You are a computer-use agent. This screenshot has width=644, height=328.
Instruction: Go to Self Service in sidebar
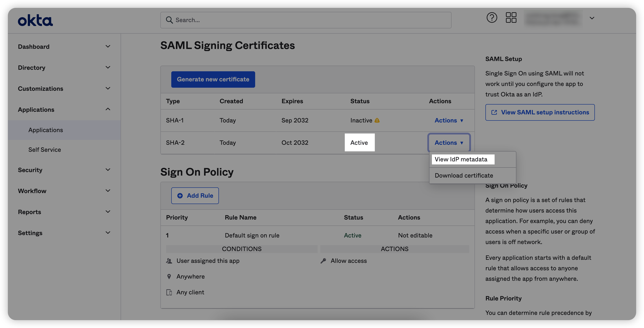(x=45, y=150)
